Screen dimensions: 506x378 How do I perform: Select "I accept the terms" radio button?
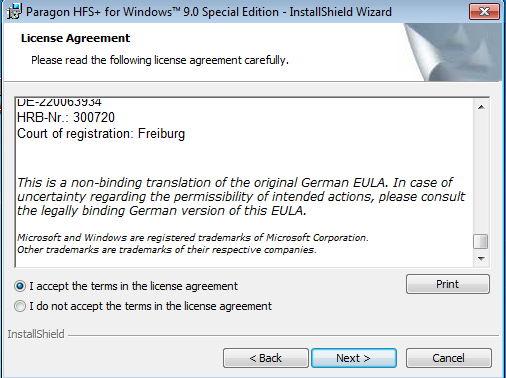click(20, 286)
